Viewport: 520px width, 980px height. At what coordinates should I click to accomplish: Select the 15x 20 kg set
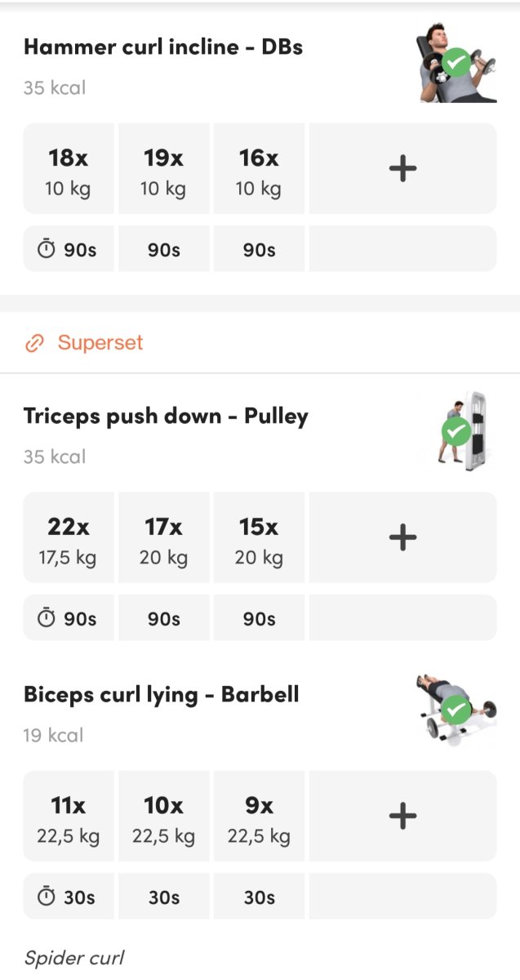coord(259,538)
